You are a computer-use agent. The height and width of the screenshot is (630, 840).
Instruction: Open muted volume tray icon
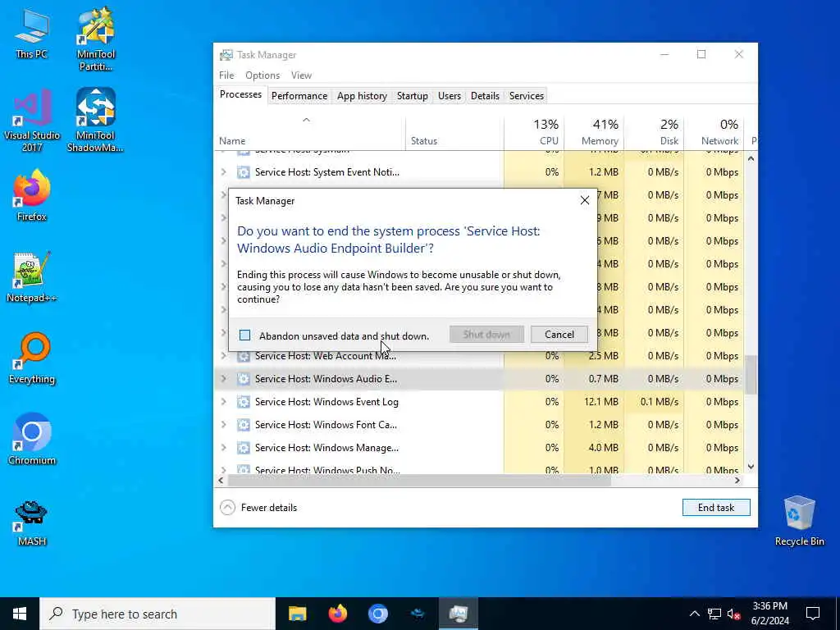pos(734,614)
